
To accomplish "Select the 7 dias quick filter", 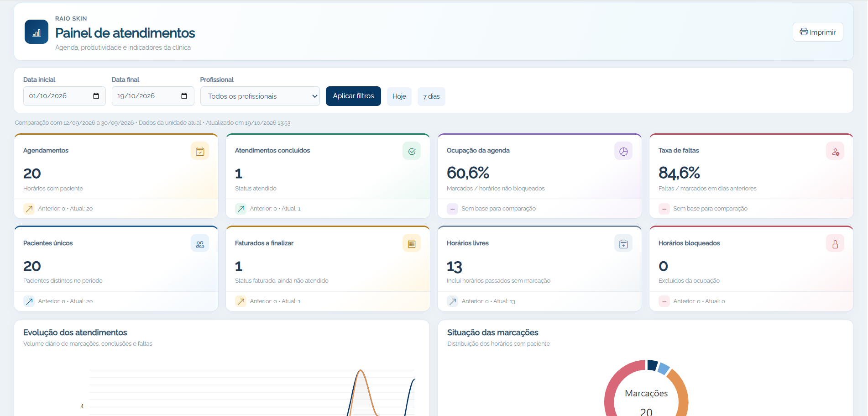I will [431, 96].
